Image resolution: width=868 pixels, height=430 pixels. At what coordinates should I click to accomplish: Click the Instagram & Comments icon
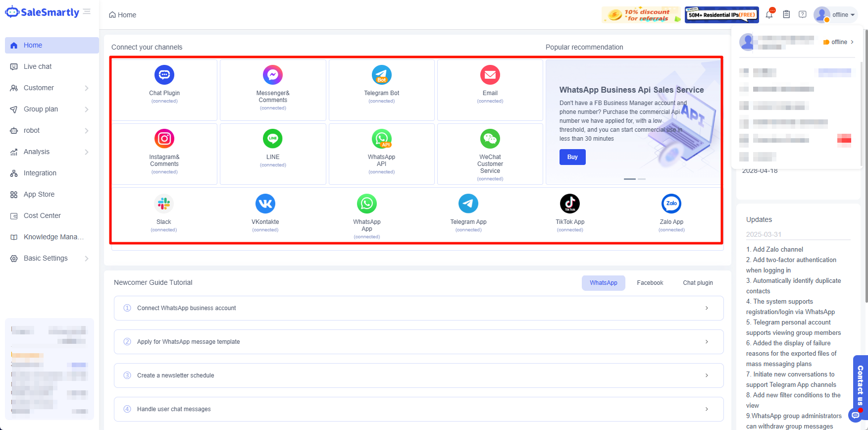tap(164, 139)
